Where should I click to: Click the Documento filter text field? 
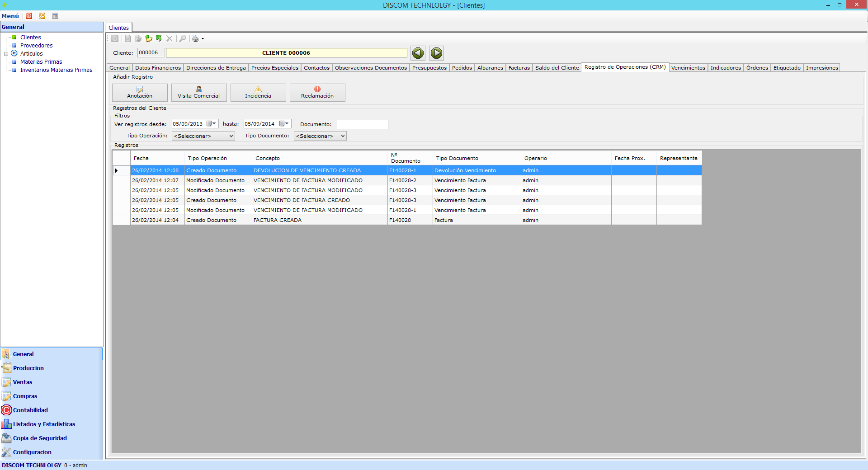pyautogui.click(x=362, y=124)
